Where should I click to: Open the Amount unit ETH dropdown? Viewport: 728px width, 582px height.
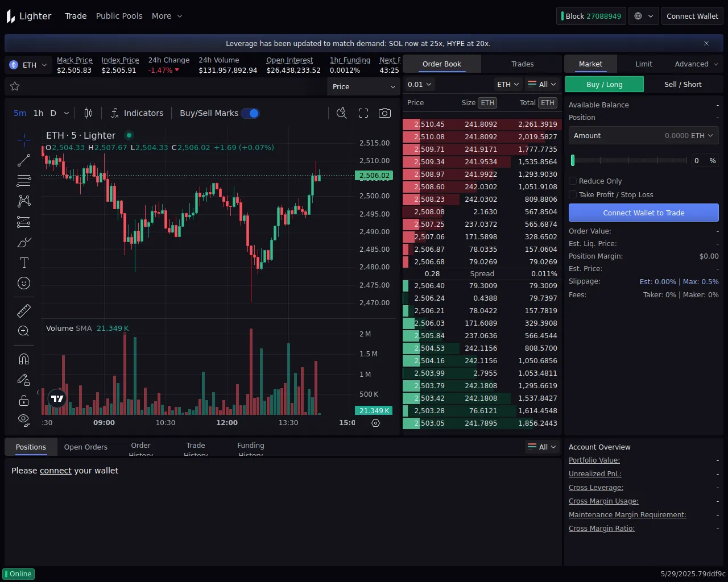(702, 136)
